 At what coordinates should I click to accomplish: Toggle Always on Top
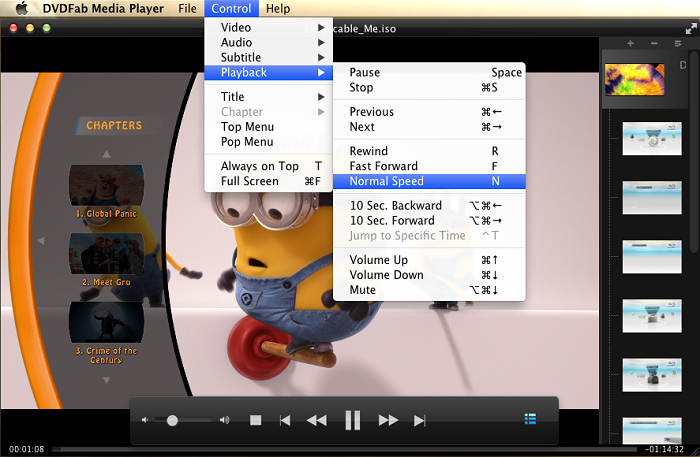269,166
